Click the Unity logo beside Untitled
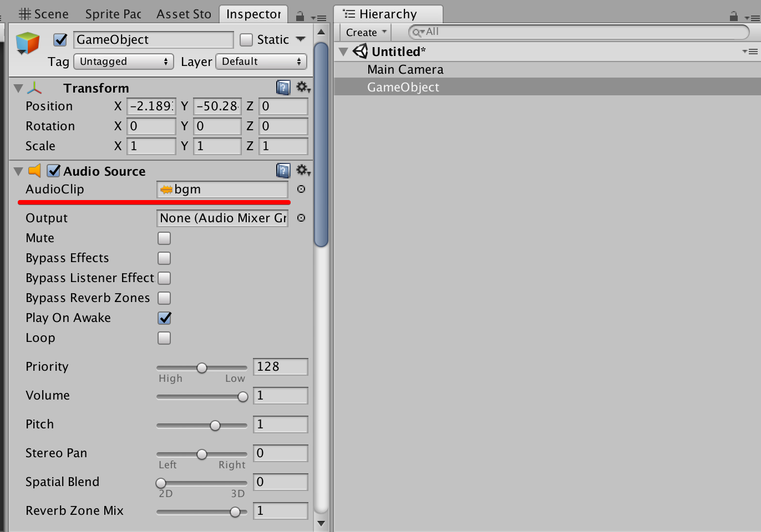Viewport: 761px width, 532px height. [x=361, y=52]
